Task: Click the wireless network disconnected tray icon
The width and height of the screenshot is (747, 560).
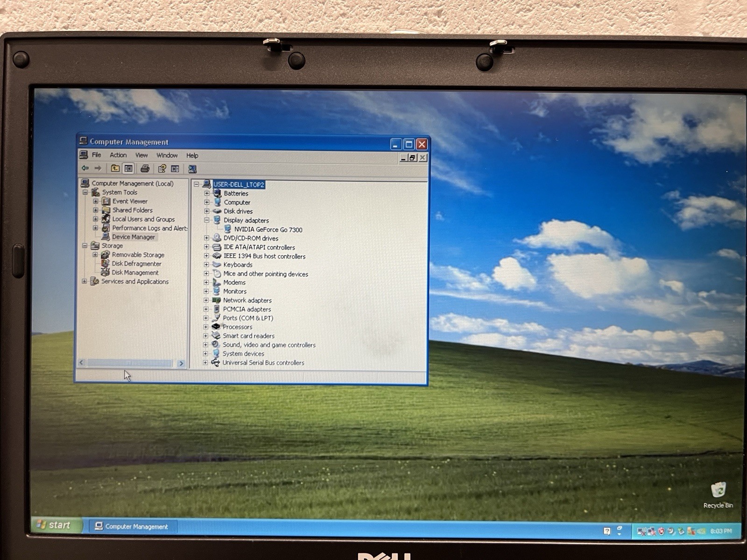Action: coord(642,531)
